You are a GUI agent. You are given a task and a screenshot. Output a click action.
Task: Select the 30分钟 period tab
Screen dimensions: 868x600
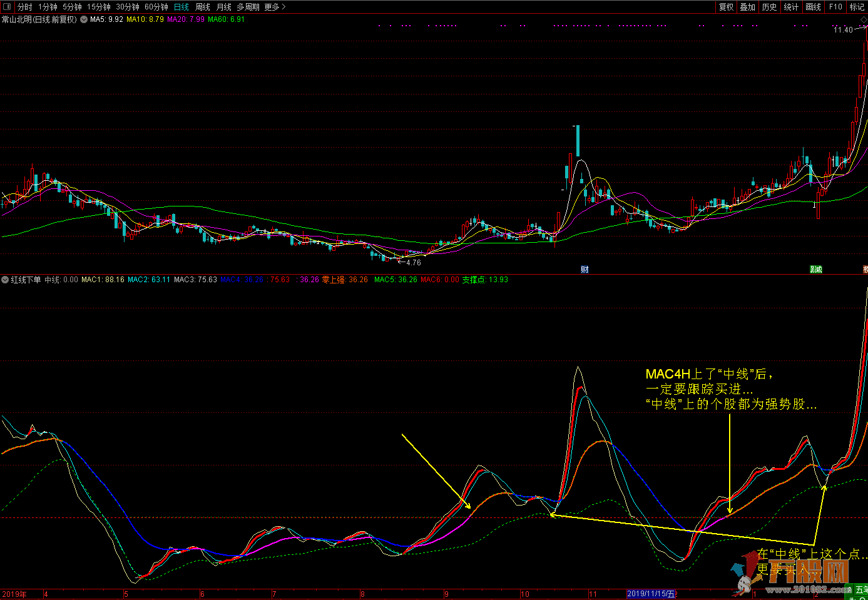click(x=128, y=7)
